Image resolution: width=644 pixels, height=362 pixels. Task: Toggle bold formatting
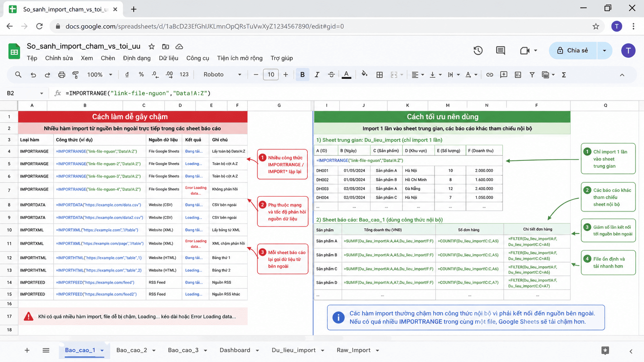(302, 75)
